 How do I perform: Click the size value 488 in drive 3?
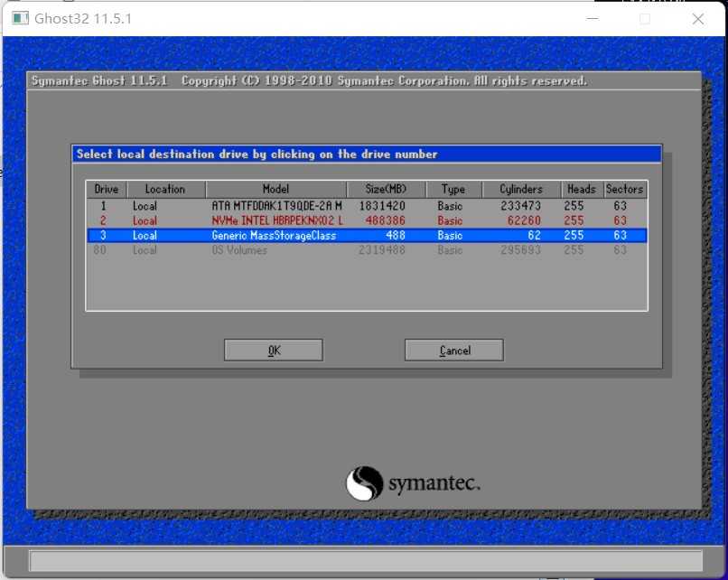click(396, 236)
